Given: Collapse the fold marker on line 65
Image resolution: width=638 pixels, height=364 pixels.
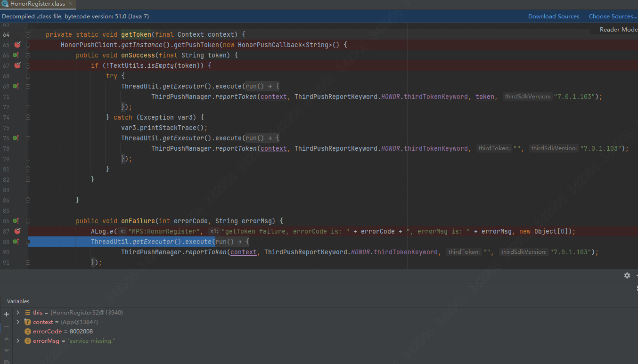Looking at the screenshot, I should click(28, 45).
